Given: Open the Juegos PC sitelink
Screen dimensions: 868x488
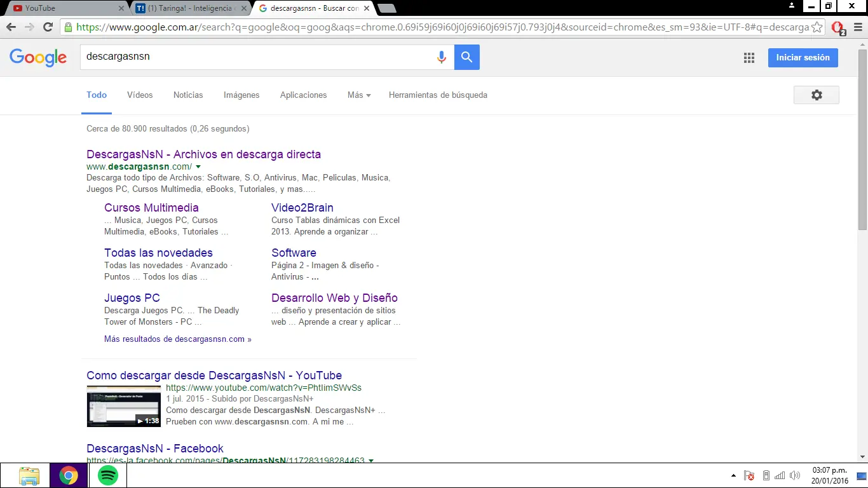Looking at the screenshot, I should (132, 298).
